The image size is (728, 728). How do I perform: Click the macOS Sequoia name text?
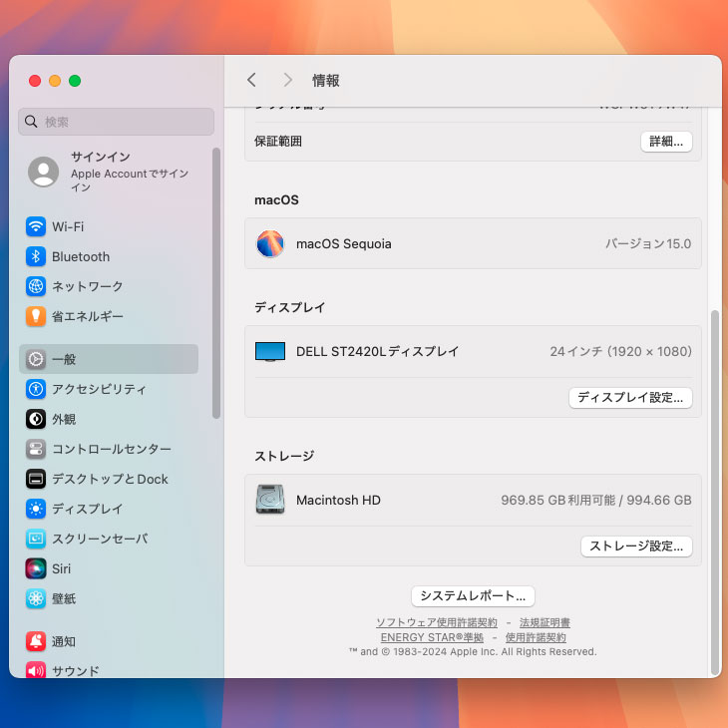[344, 243]
